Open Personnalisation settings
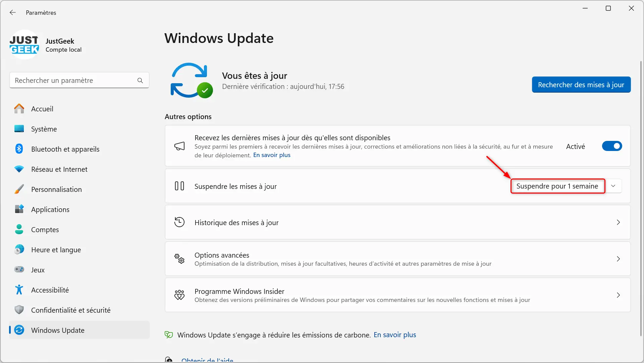 coord(79,189)
